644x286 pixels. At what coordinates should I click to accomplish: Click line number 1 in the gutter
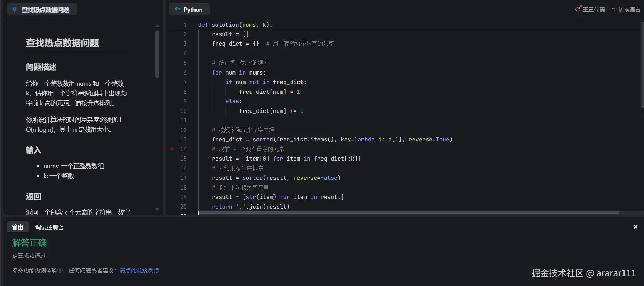pyautogui.click(x=185, y=25)
